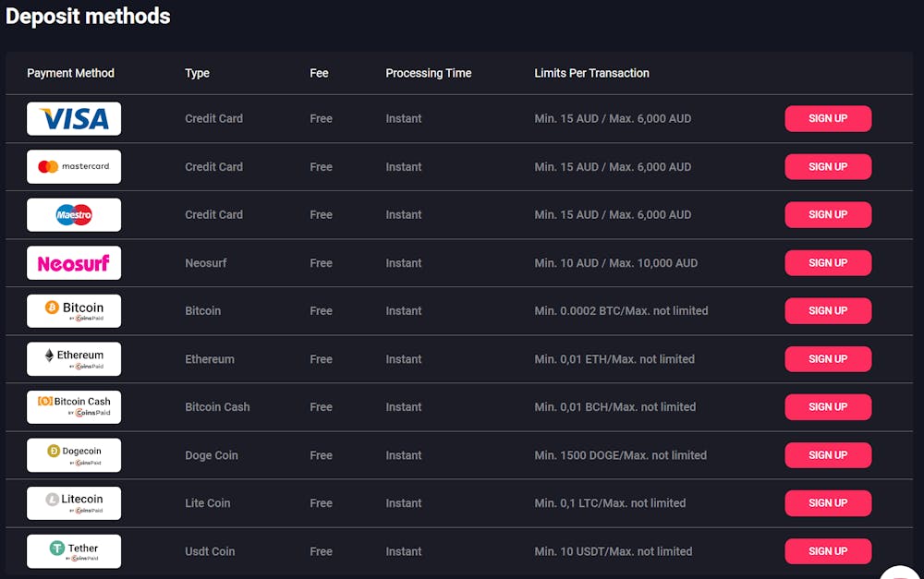Select the Neosurf type cell
924x579 pixels.
[206, 262]
